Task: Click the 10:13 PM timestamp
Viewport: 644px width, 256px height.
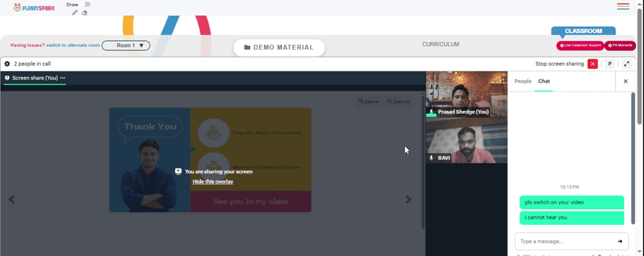Action: pos(569,187)
